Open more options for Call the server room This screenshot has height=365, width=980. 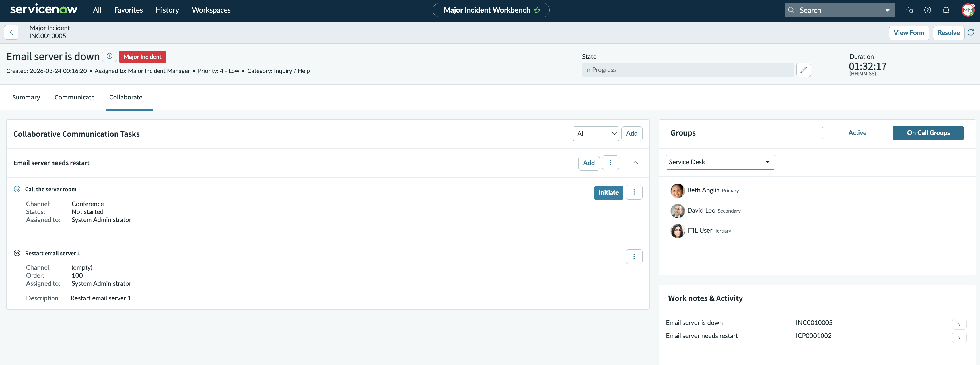coord(634,192)
